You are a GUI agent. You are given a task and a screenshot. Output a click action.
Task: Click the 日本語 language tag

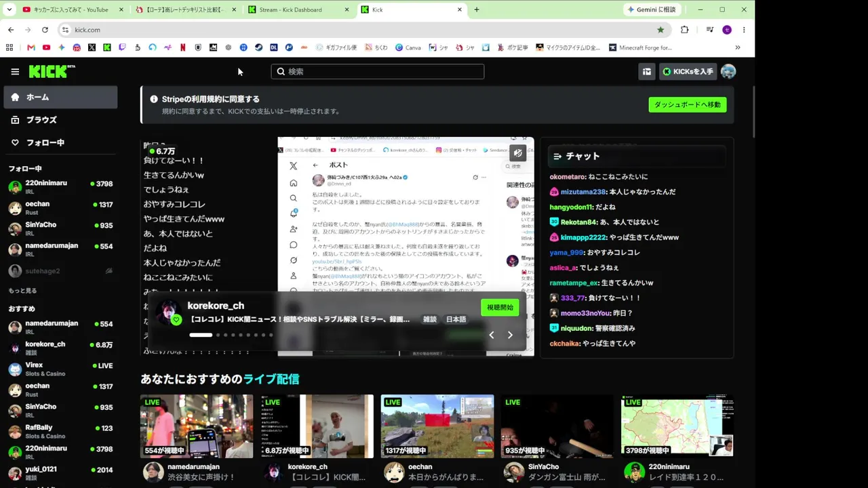[456, 319]
